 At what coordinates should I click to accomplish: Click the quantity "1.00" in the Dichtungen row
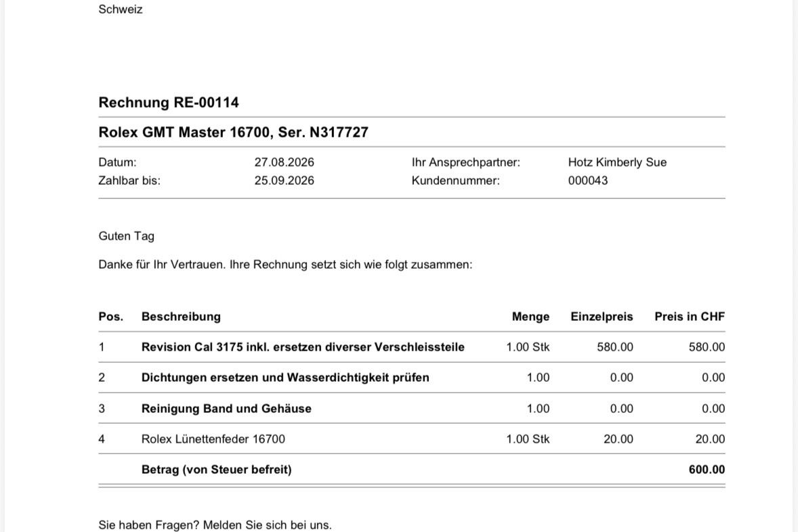click(x=538, y=378)
